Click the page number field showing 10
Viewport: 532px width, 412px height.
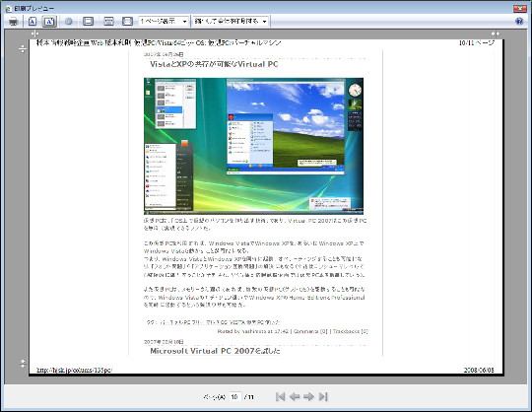coord(234,396)
